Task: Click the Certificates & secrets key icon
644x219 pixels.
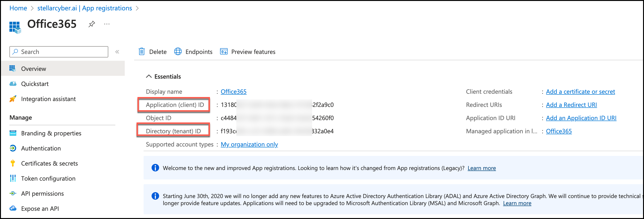Action: click(13, 163)
